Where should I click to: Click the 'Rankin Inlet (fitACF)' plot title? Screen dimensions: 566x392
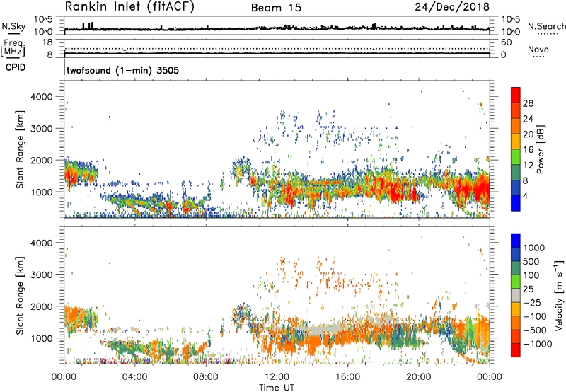(x=129, y=6)
